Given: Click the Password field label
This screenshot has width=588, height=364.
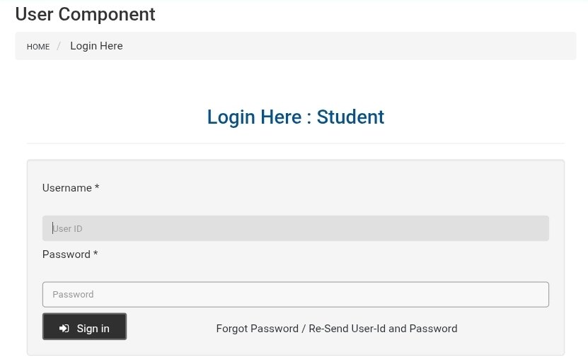Looking at the screenshot, I should tap(66, 254).
